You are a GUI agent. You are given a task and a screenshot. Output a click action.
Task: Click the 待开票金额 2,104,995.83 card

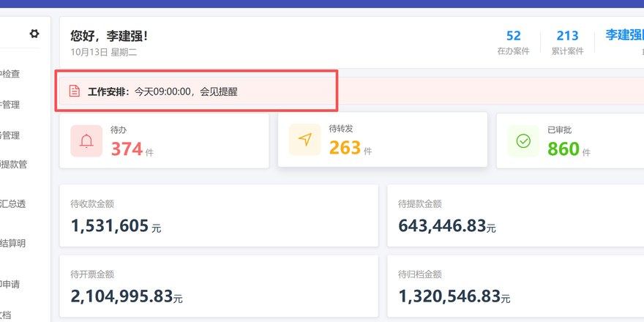(219, 286)
